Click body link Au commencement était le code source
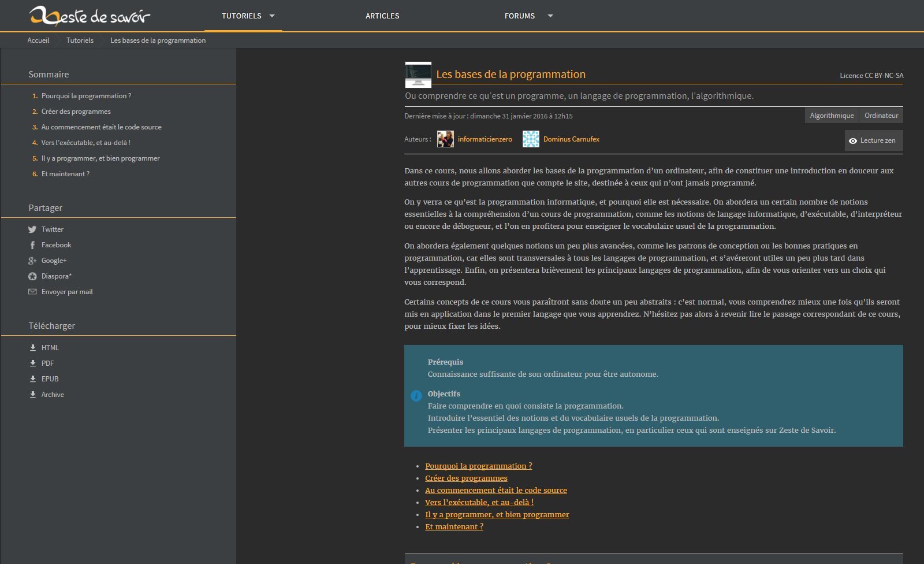Screen dimensions: 924x564 pyautogui.click(x=496, y=490)
